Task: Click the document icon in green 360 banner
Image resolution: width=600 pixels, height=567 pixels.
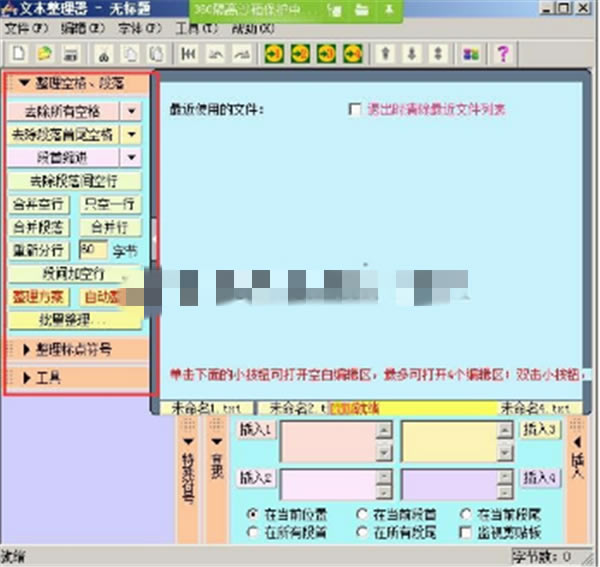Action: (x=334, y=10)
